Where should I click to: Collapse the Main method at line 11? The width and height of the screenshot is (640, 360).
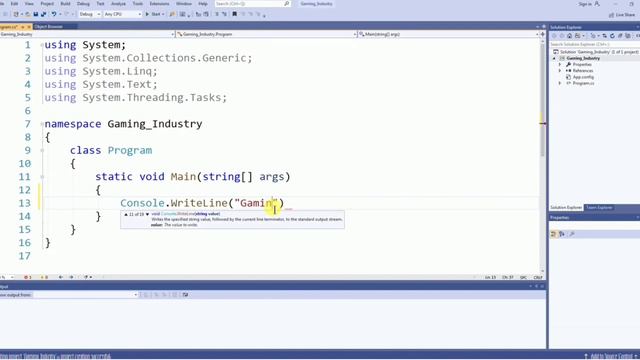(42, 177)
